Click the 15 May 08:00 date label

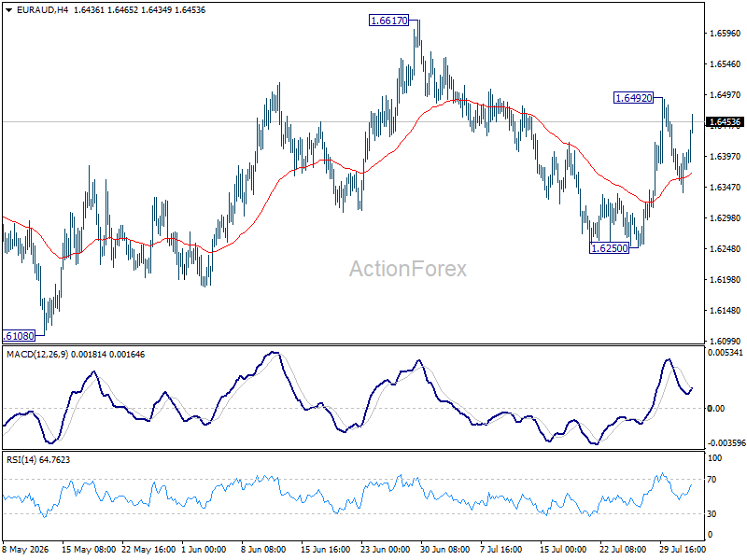[x=89, y=550]
